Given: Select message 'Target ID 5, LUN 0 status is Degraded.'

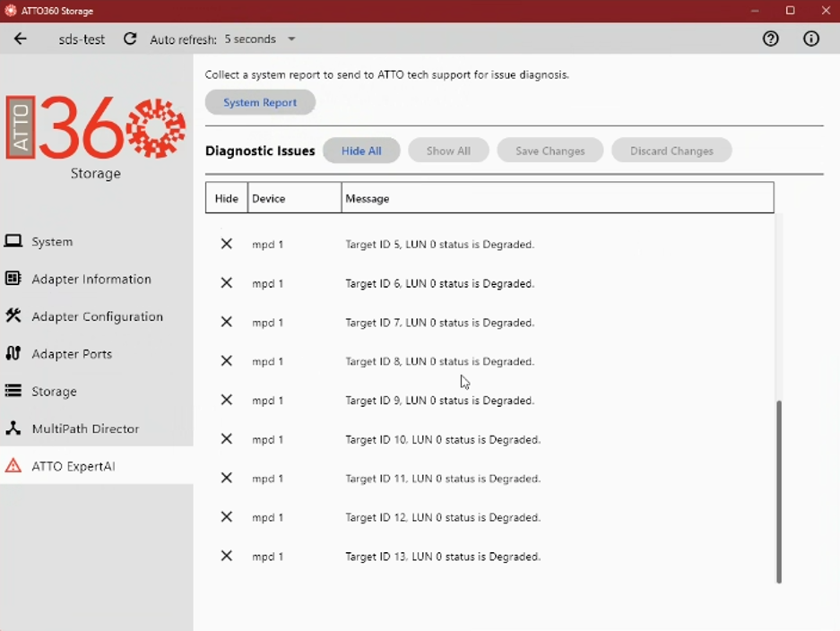Looking at the screenshot, I should pos(440,245).
